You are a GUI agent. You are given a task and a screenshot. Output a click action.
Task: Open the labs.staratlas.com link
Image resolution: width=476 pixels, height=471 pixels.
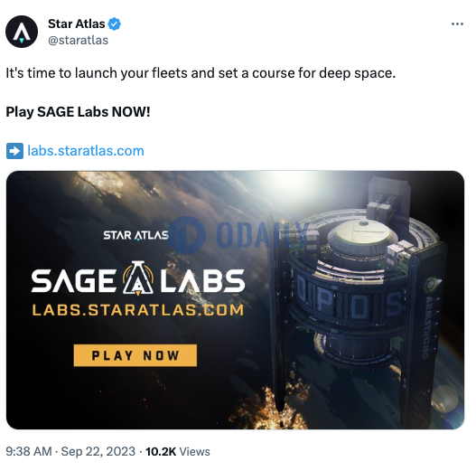click(x=86, y=151)
